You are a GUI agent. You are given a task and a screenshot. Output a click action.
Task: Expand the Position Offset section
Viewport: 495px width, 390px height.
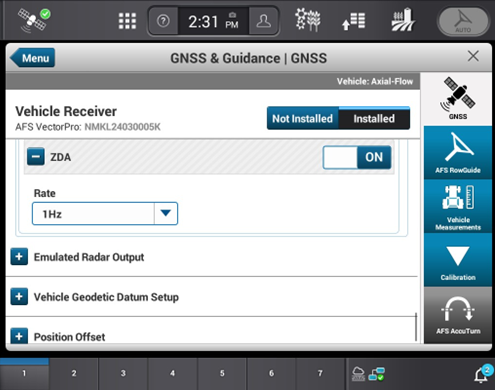click(x=19, y=336)
